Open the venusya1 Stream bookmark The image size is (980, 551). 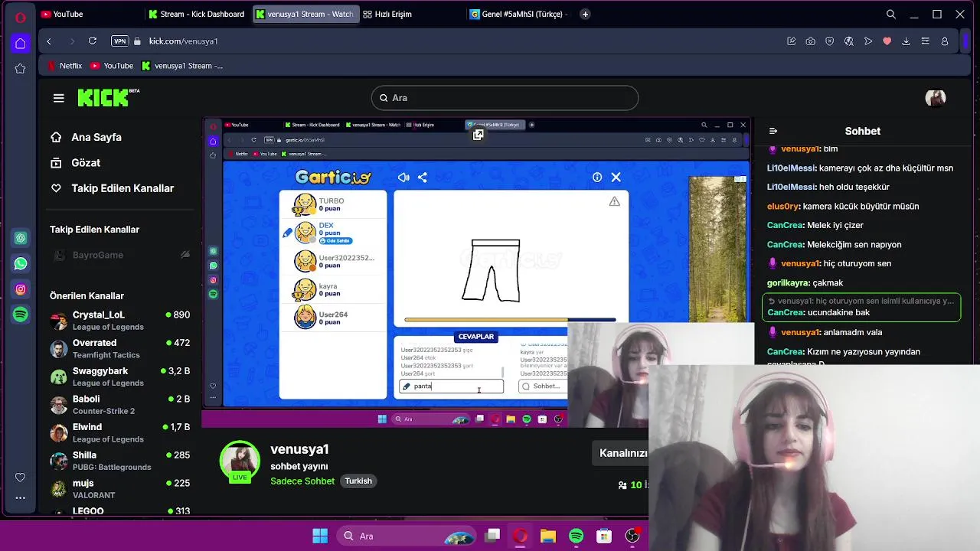[x=182, y=66]
